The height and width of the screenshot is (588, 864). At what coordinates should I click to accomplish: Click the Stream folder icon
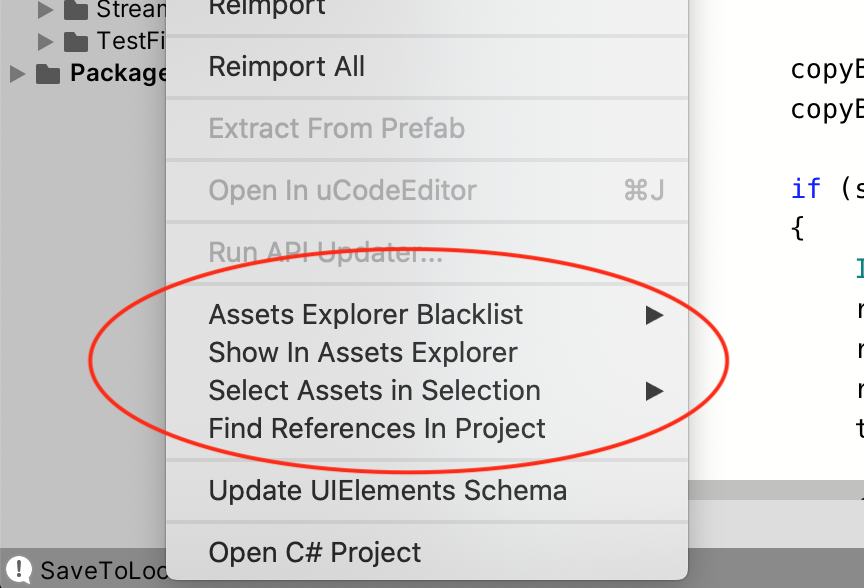[75, 10]
